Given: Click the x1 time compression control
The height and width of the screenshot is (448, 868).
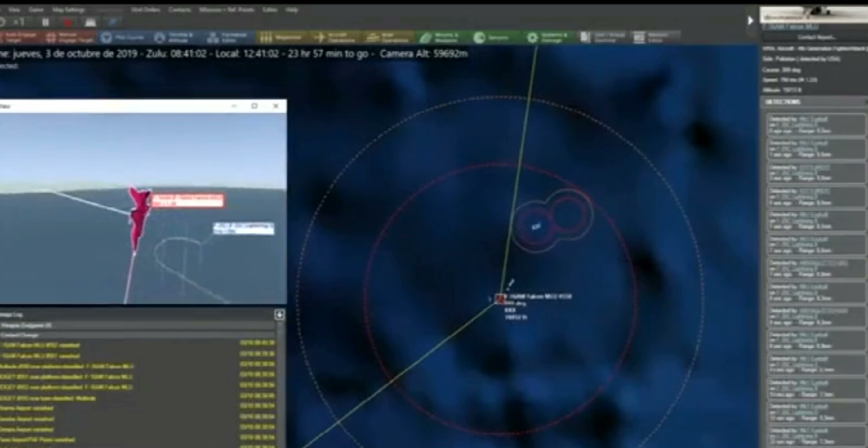Looking at the screenshot, I should 19,22.
